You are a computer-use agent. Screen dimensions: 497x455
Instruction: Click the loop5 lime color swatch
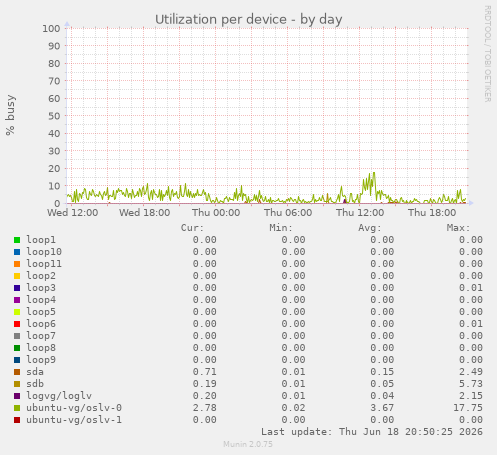click(17, 312)
